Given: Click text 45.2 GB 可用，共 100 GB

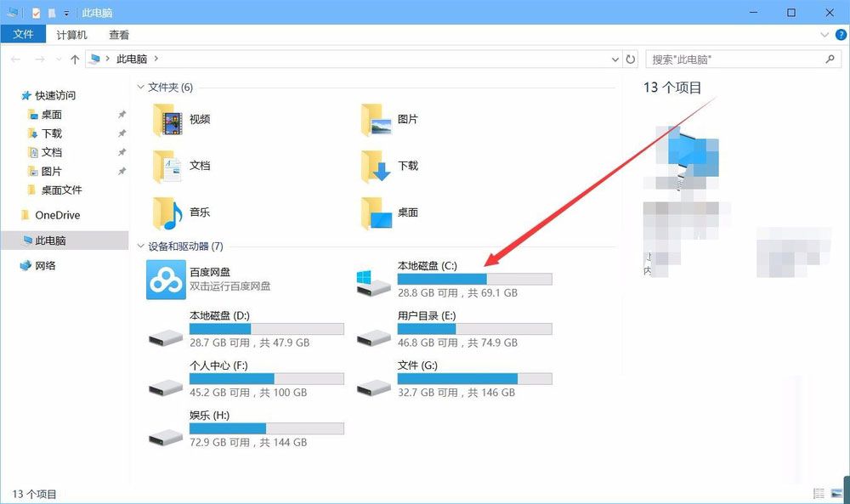Looking at the screenshot, I should pyautogui.click(x=248, y=393).
